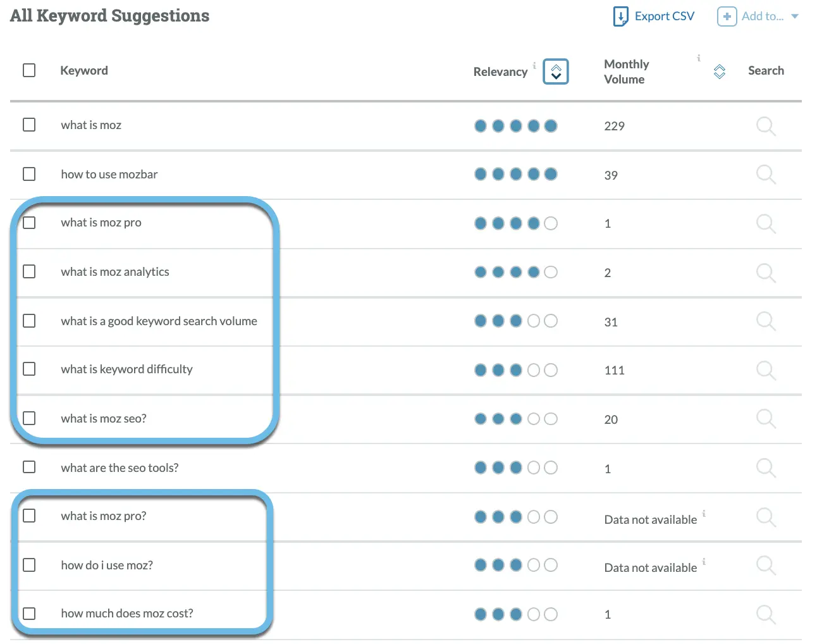This screenshot has height=644, width=817.
Task: Toggle the Relevancy column sort arrows
Action: coord(555,71)
